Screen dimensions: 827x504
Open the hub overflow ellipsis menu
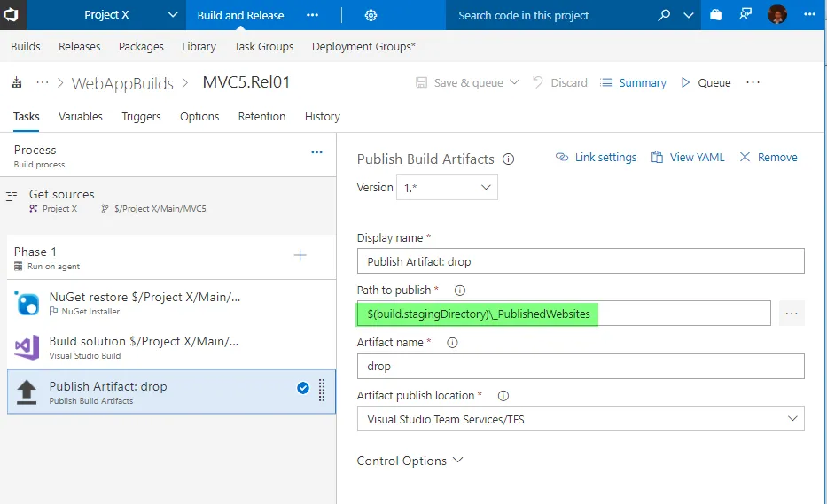(312, 15)
